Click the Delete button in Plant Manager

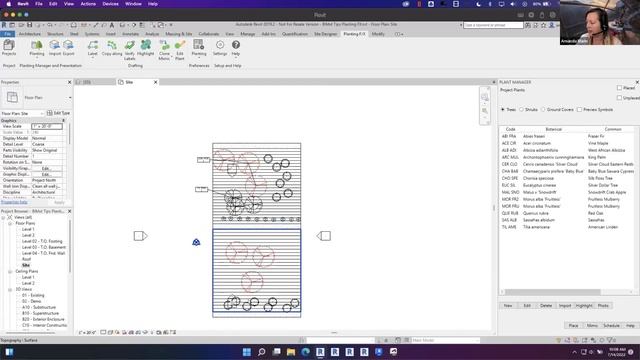click(x=546, y=305)
